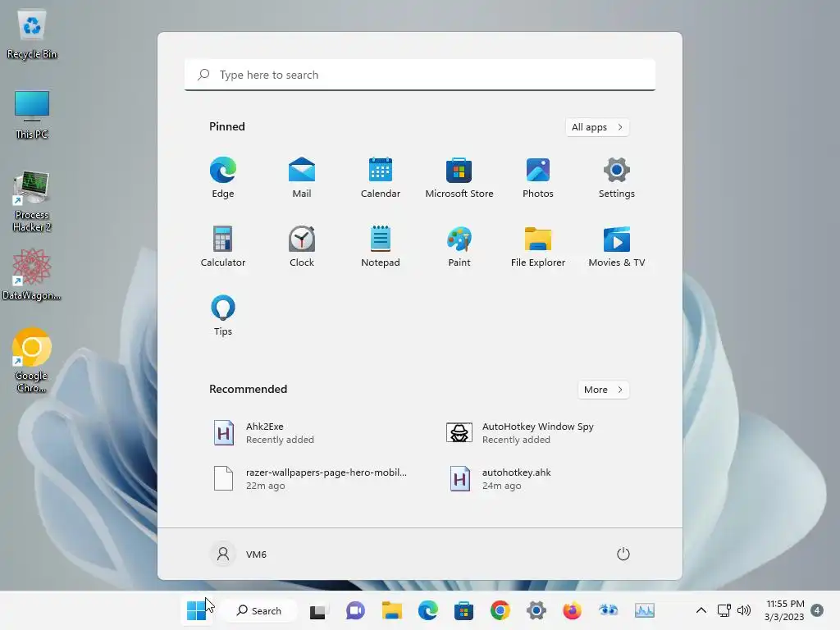Click the taskbar Search box
This screenshot has height=630, width=840.
(x=259, y=610)
